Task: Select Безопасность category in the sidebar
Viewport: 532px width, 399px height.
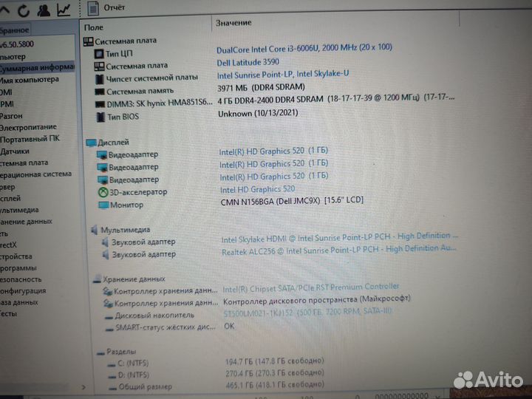Action: [x=21, y=279]
